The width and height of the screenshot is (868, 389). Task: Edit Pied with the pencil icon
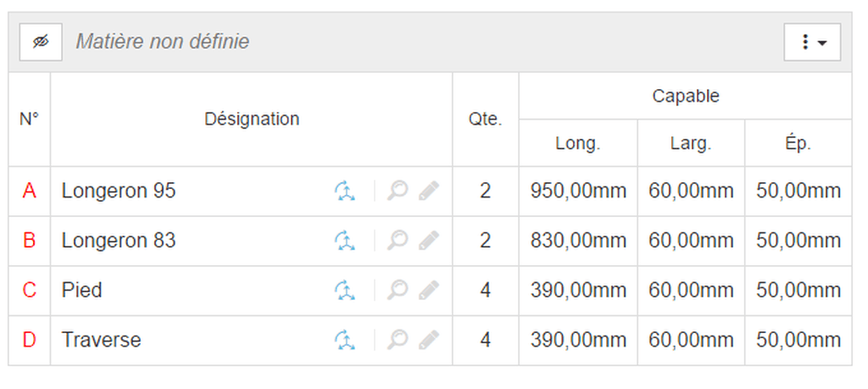[x=429, y=291]
